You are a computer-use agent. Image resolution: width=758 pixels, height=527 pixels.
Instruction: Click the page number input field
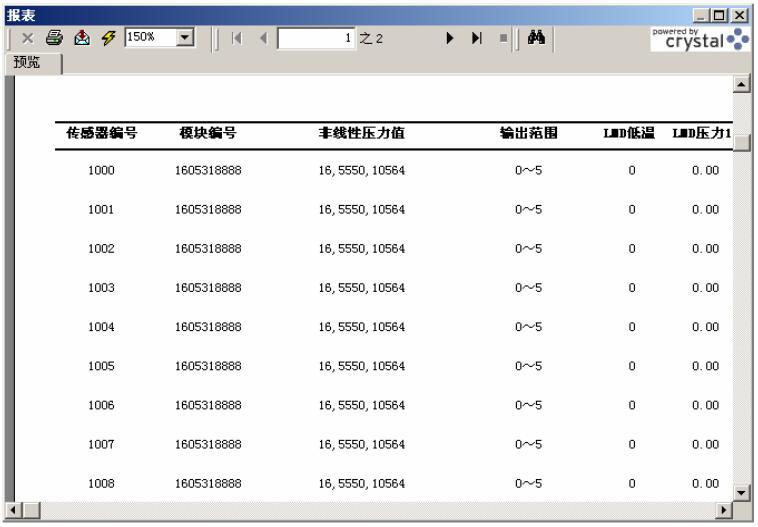315,38
